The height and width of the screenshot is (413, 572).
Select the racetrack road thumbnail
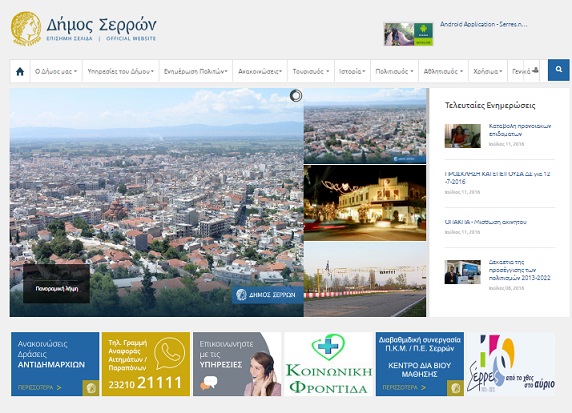coord(365,279)
